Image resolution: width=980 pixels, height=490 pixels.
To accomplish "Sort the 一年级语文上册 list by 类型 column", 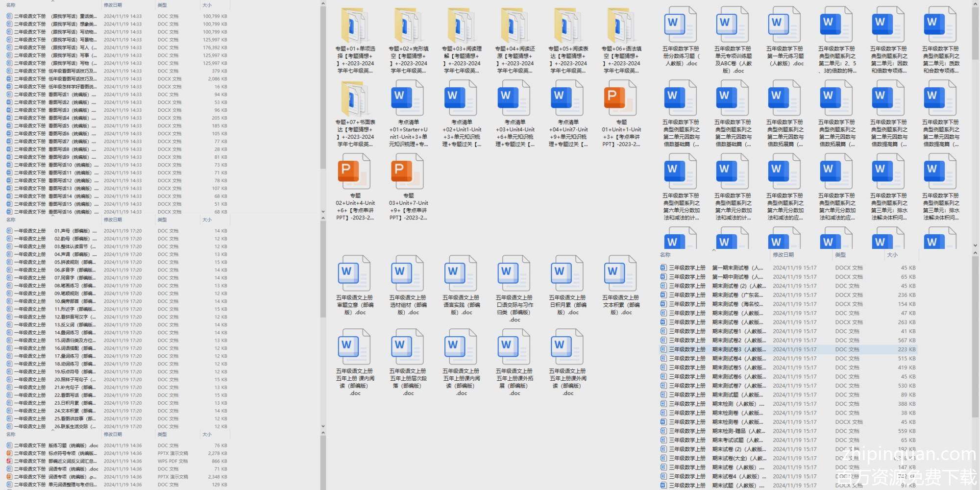I will tap(162, 220).
